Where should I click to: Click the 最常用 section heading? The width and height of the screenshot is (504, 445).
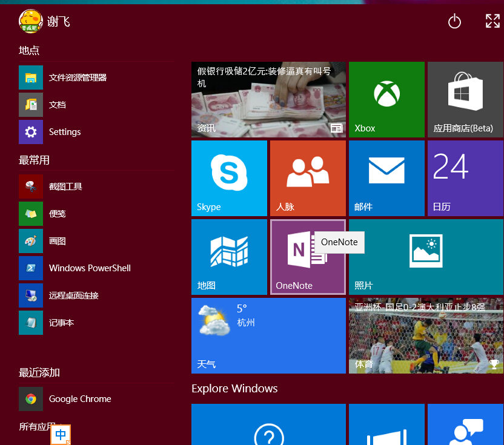pos(34,160)
